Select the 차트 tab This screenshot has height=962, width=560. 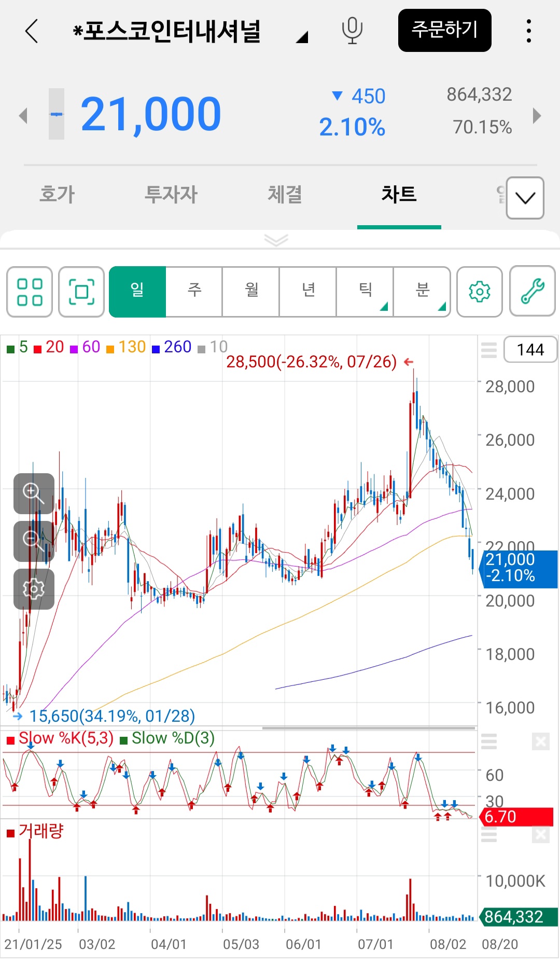point(399,195)
